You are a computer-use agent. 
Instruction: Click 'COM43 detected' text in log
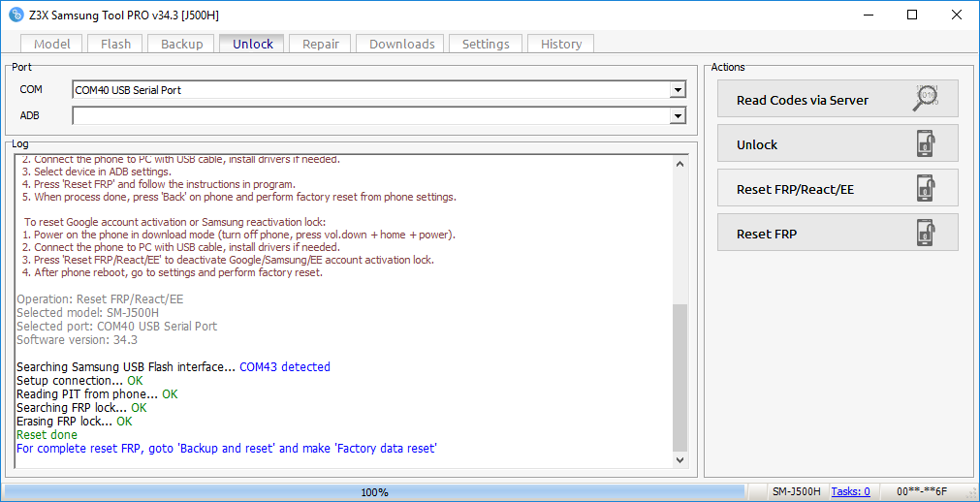point(285,367)
